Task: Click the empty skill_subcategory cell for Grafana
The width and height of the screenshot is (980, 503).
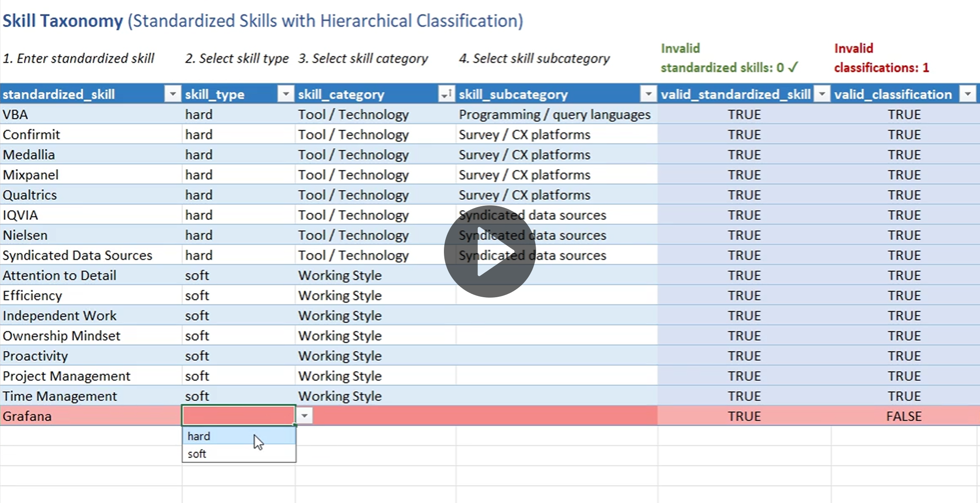Action: click(x=557, y=416)
